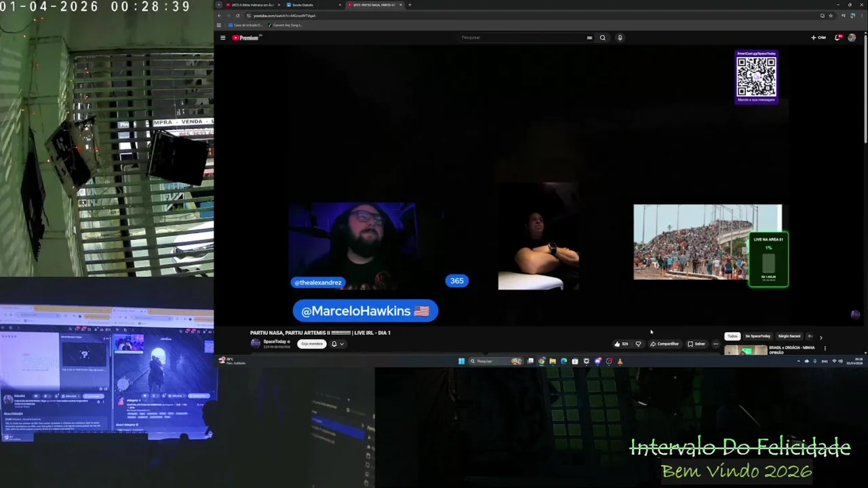Open a new browser tab
Screen dimensions: 868x488
pos(410,5)
